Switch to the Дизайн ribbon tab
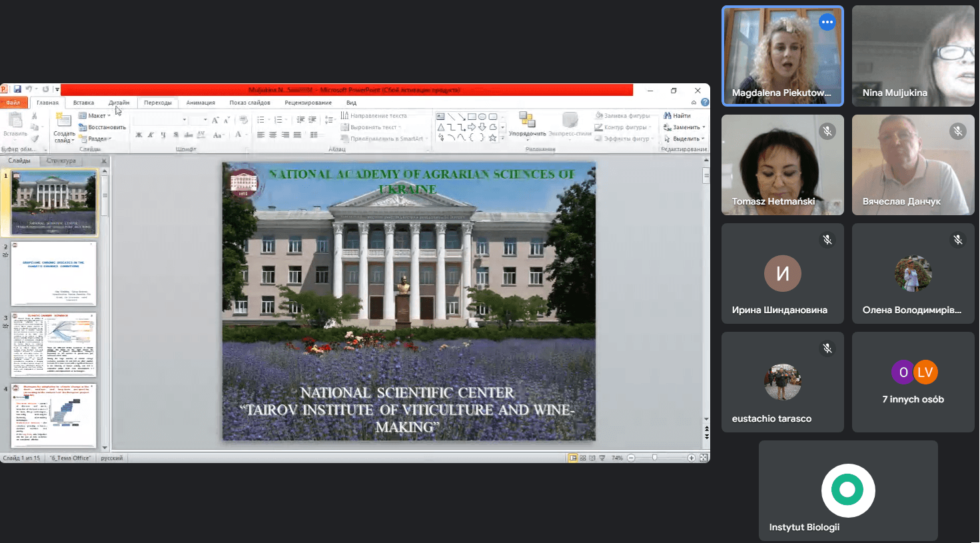 tap(119, 103)
